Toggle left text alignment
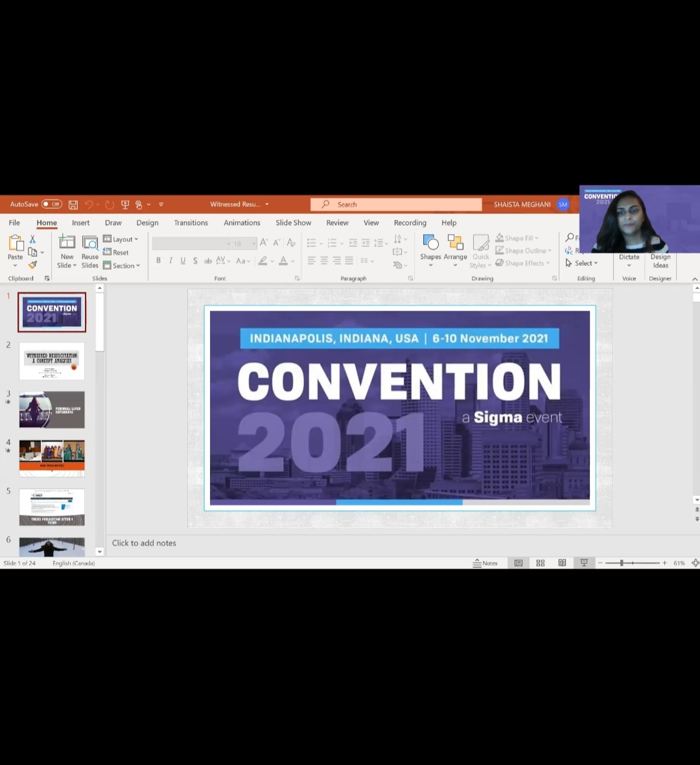The height and width of the screenshot is (765, 700). tap(311, 261)
